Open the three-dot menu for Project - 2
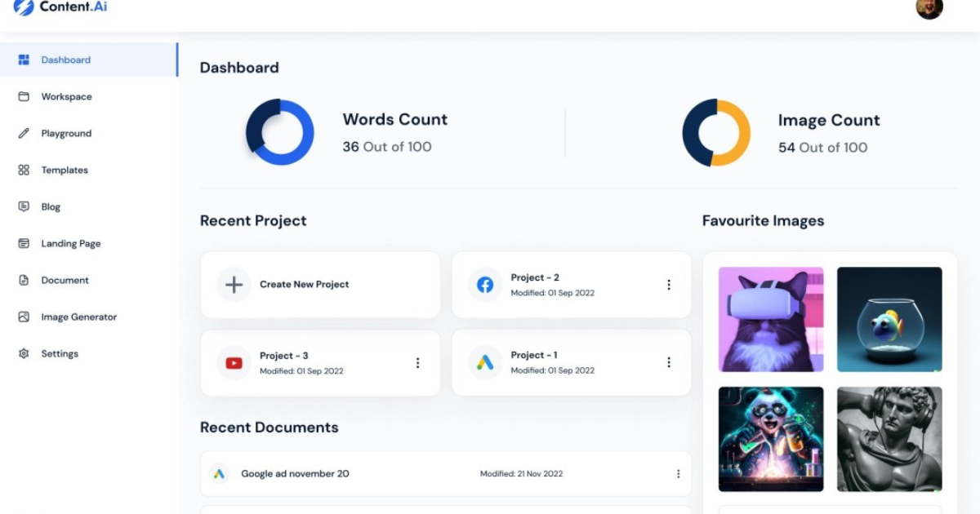The image size is (980, 514). 669,285
